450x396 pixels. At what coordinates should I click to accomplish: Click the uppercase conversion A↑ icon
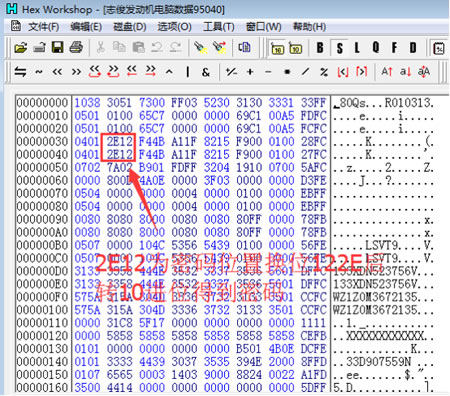pos(387,71)
